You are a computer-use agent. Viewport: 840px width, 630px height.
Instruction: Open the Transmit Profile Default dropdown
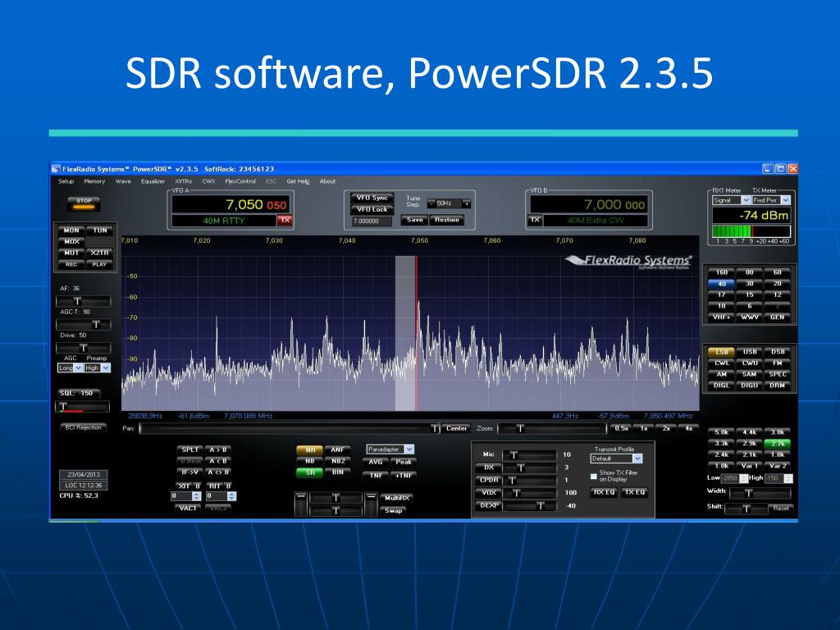coord(616,459)
